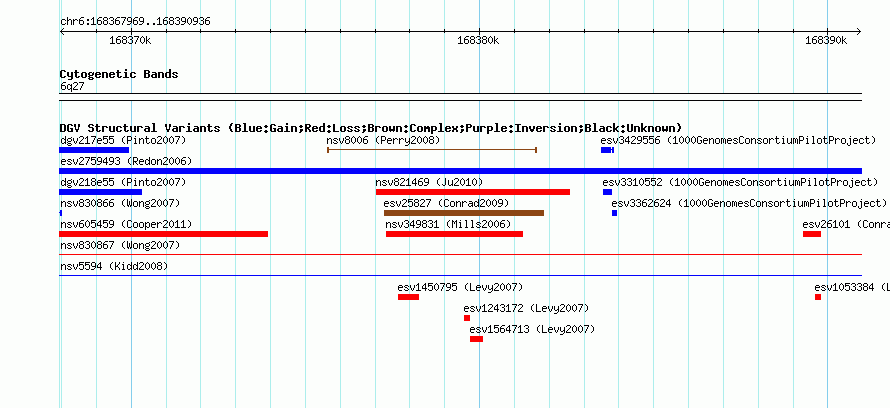Click the red esv1564713 loss bar

click(x=476, y=339)
